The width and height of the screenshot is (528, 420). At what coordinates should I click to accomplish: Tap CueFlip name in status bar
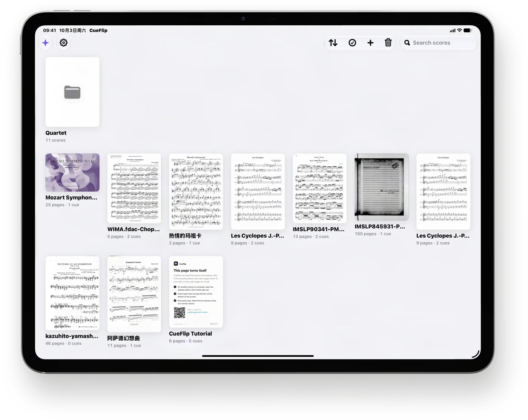coord(98,30)
